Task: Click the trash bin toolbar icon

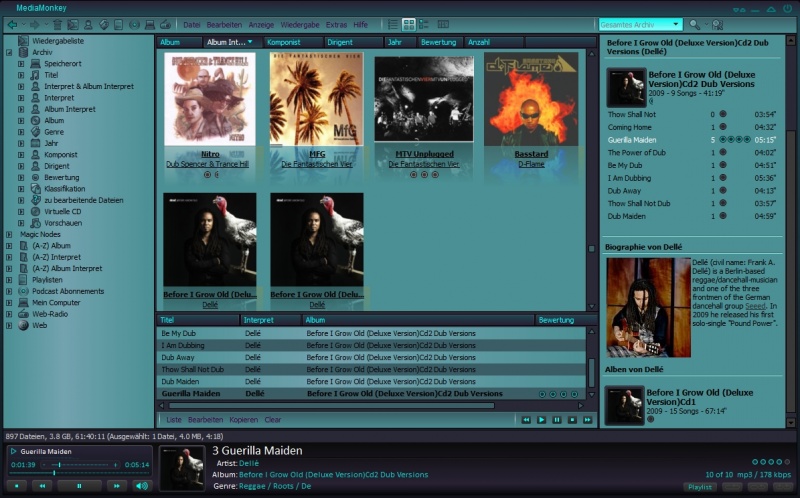Action: point(57,24)
